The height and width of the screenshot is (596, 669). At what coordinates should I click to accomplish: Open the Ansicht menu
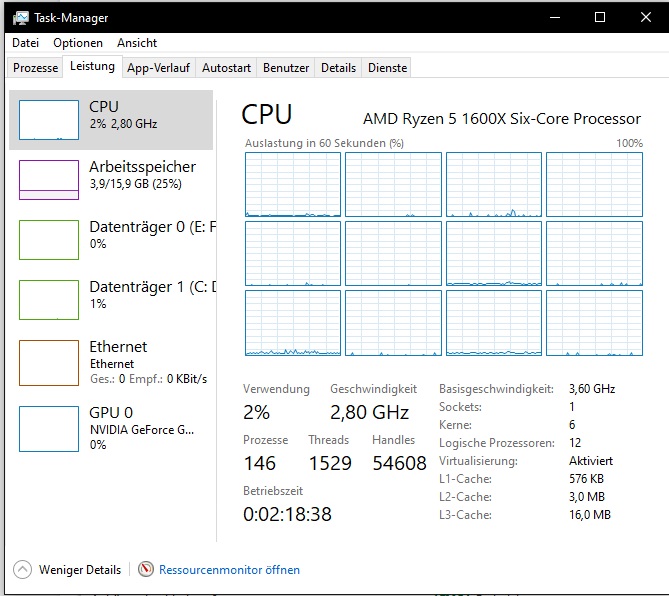pyautogui.click(x=137, y=43)
